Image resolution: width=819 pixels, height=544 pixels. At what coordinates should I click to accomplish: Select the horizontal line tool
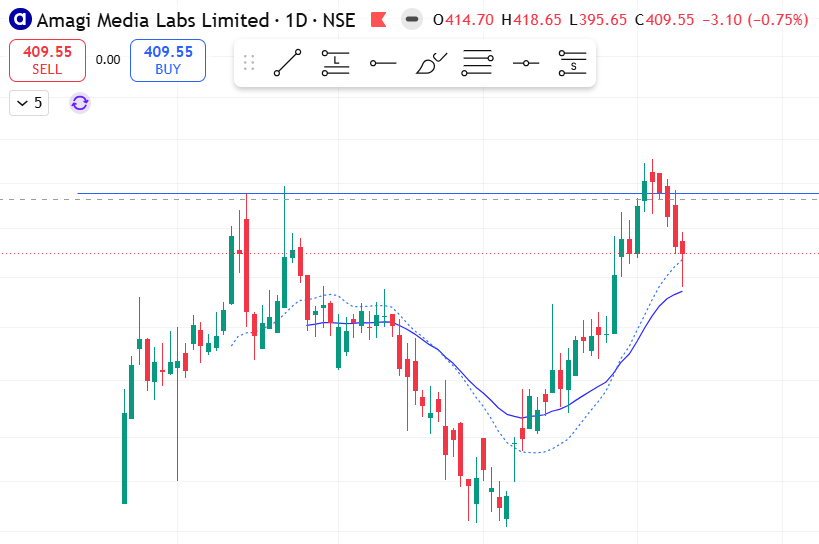(x=525, y=63)
